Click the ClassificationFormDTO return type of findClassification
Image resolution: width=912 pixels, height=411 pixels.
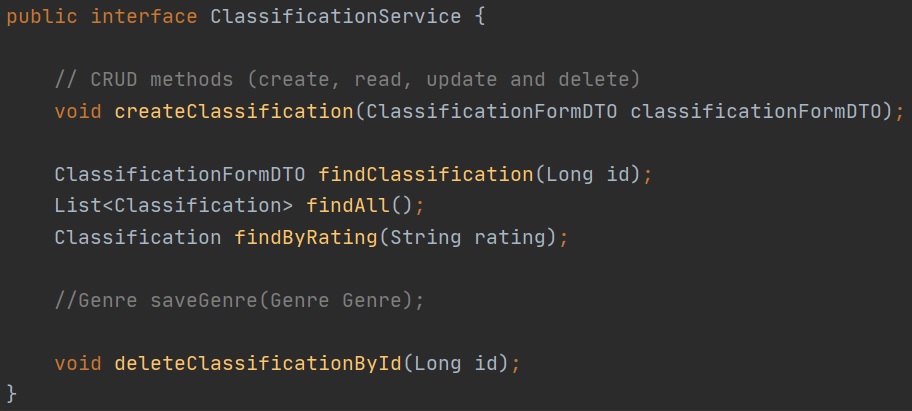tap(180, 174)
